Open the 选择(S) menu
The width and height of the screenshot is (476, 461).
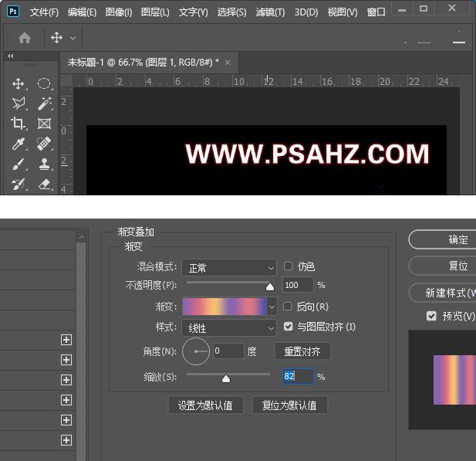click(231, 12)
